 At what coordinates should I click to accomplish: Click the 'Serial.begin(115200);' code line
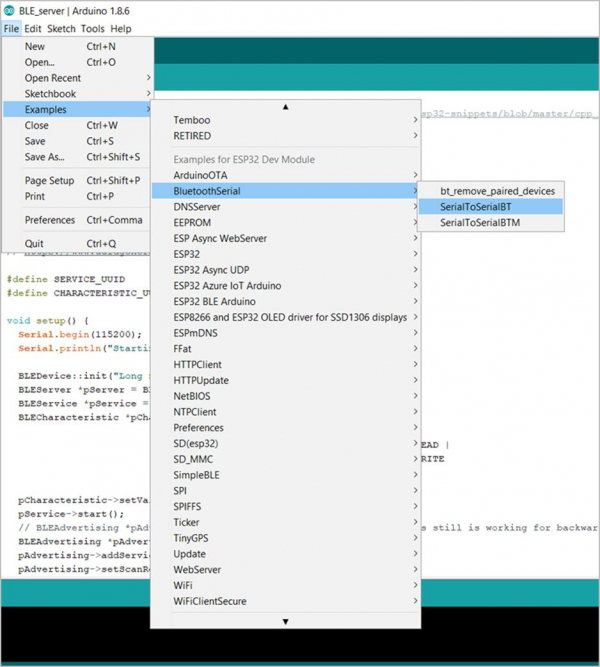80,334
